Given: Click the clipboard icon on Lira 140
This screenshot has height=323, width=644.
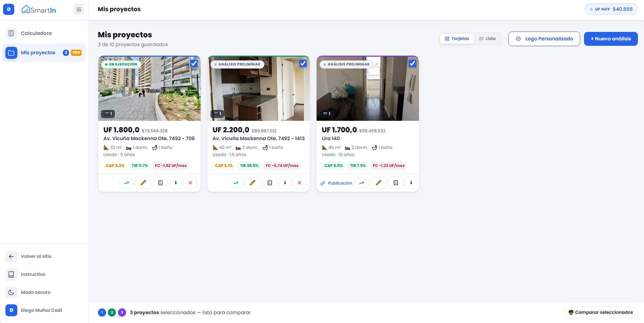Looking at the screenshot, I should 396,183.
